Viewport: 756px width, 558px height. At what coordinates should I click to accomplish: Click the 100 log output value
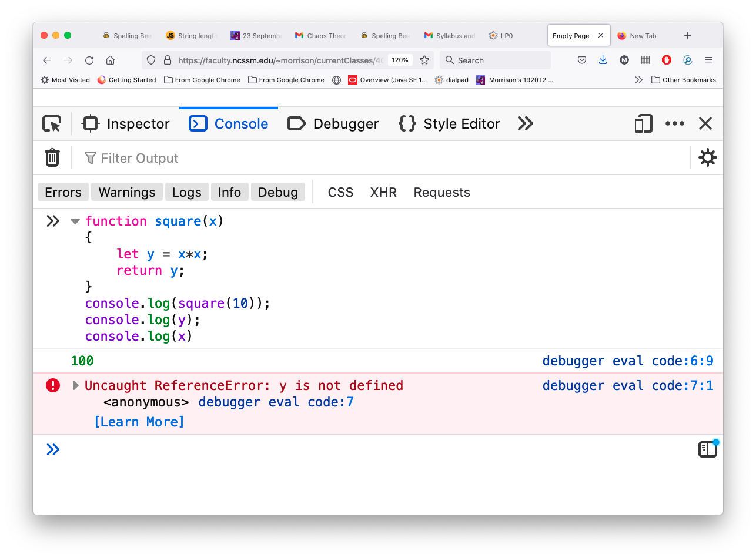coord(82,361)
